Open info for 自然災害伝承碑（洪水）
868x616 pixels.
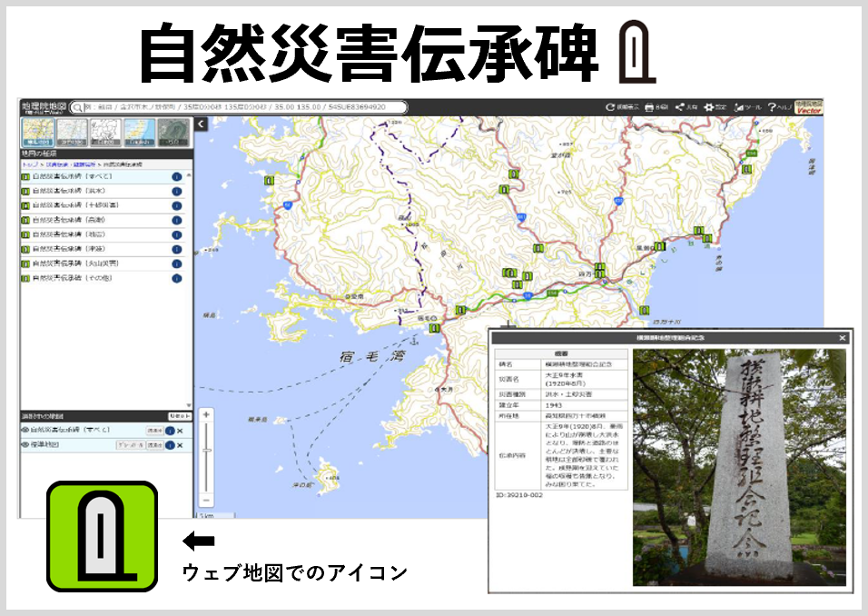176,192
